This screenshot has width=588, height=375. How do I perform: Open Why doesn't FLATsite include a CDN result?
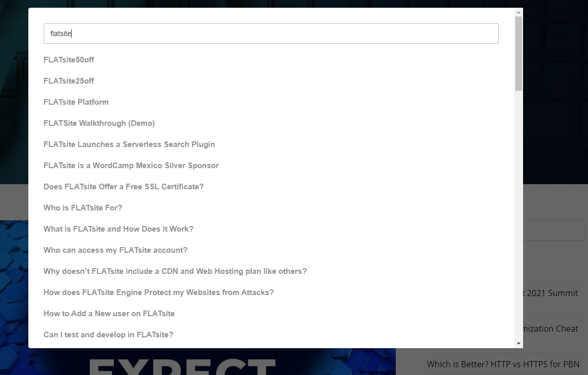[x=175, y=271]
